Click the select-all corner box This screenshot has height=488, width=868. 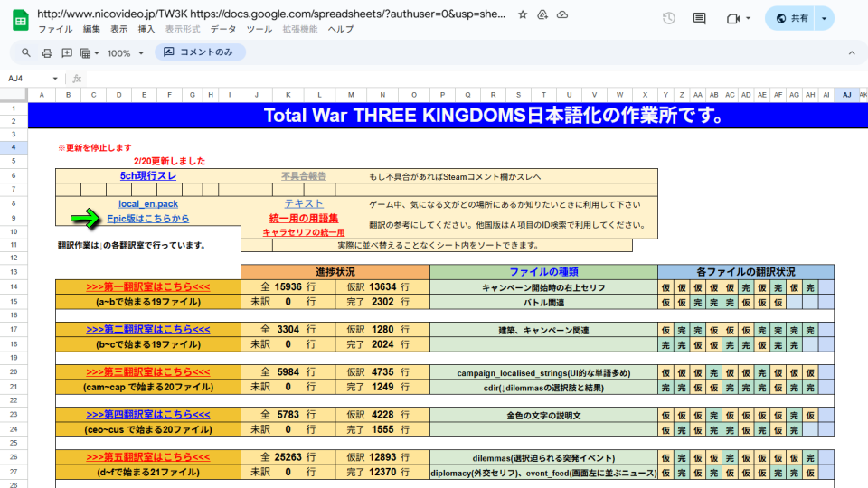click(14, 95)
